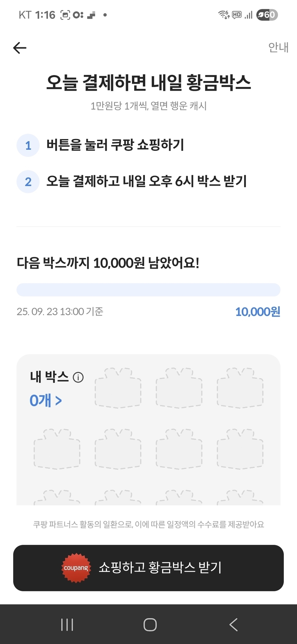Click the box progress bar
Viewport: 297px width, 644px height.
(148, 290)
